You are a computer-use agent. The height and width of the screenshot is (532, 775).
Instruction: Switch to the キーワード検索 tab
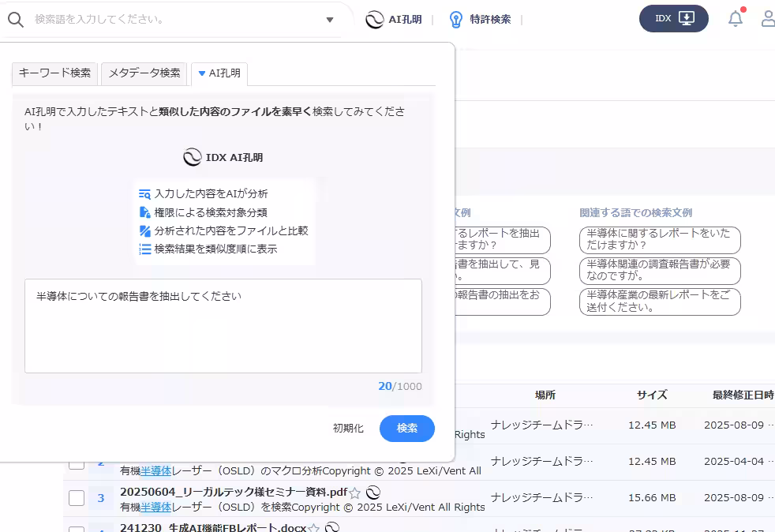54,74
